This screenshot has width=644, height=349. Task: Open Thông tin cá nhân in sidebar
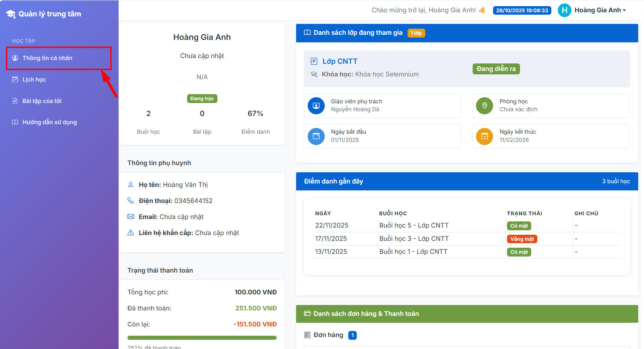pos(47,58)
